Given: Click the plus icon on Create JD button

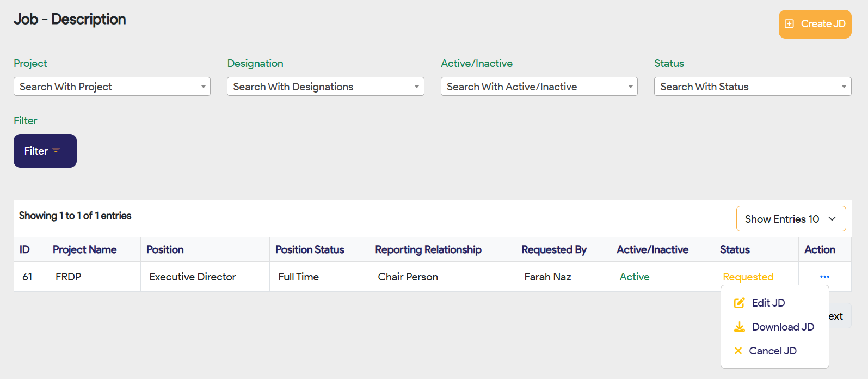Looking at the screenshot, I should (x=790, y=24).
